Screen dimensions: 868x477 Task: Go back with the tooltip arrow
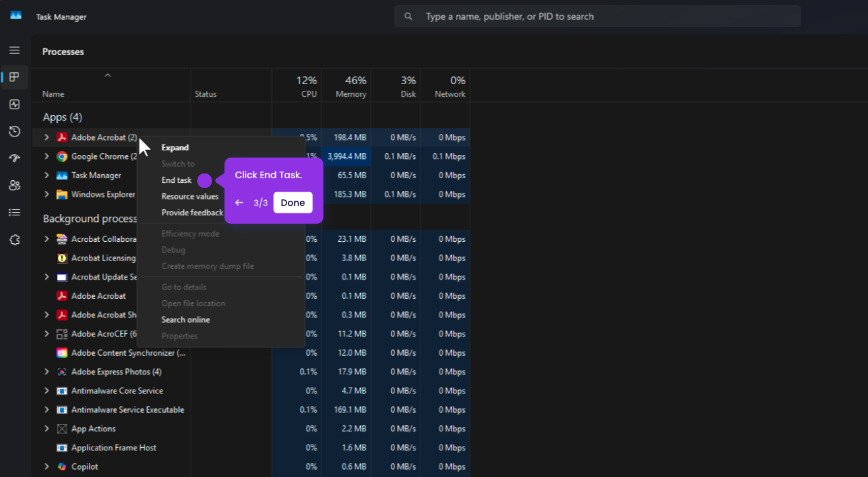point(239,203)
